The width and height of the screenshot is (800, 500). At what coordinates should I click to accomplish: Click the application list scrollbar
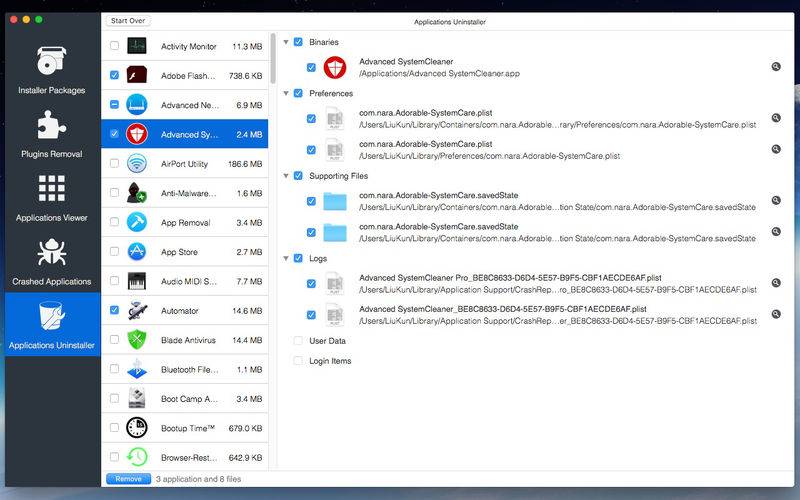click(273, 58)
